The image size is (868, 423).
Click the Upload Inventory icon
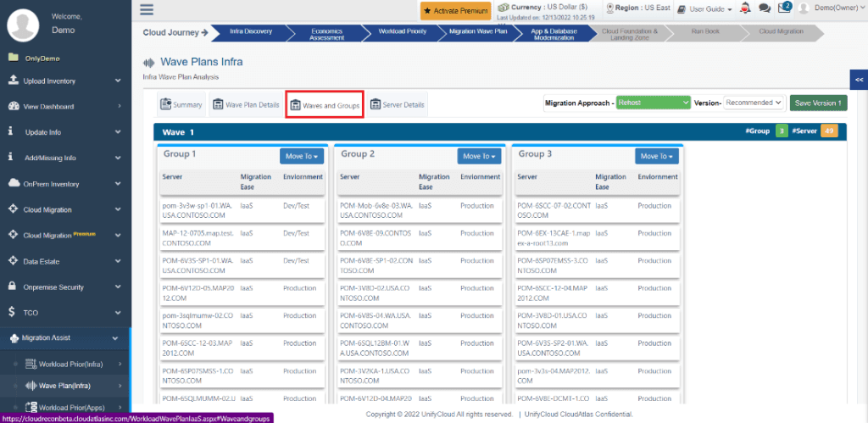14,81
